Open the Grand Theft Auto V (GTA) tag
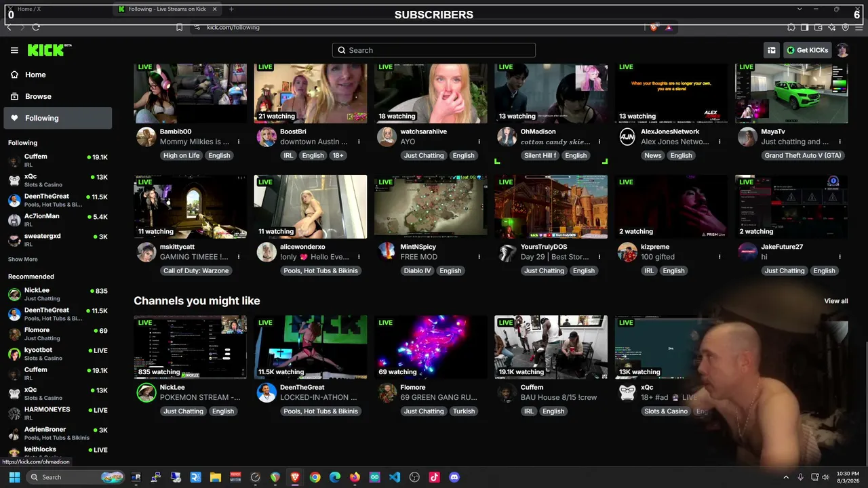Viewport: 868px width, 488px height. click(x=803, y=155)
